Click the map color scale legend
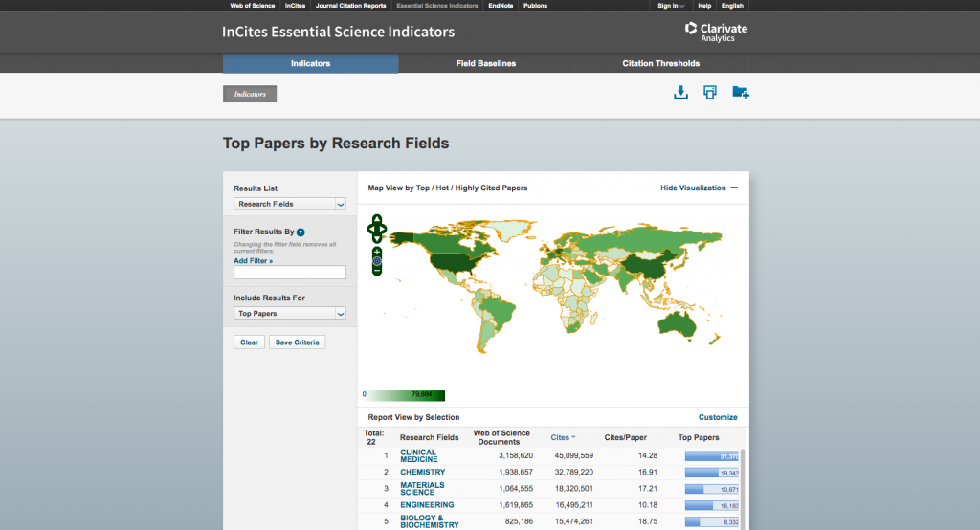The width and height of the screenshot is (980, 530). pyautogui.click(x=406, y=395)
